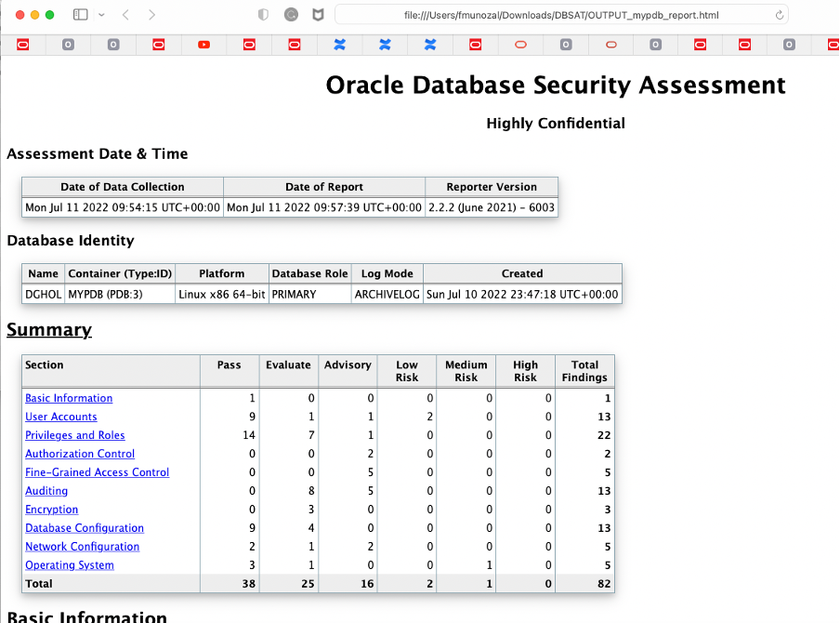The width and height of the screenshot is (840, 623).
Task: Click the round gray extension icon
Action: (x=291, y=15)
